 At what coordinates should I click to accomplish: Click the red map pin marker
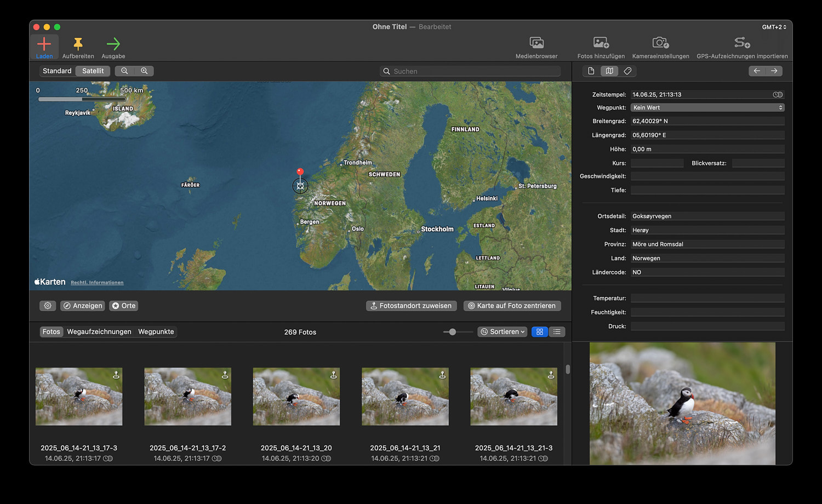[300, 172]
